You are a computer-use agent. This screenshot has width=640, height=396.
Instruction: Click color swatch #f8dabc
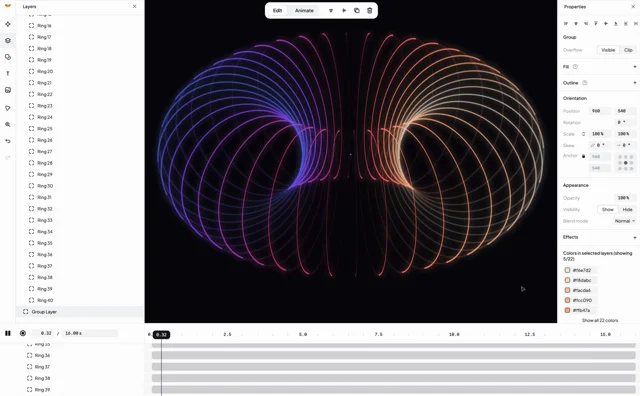pyautogui.click(x=567, y=280)
